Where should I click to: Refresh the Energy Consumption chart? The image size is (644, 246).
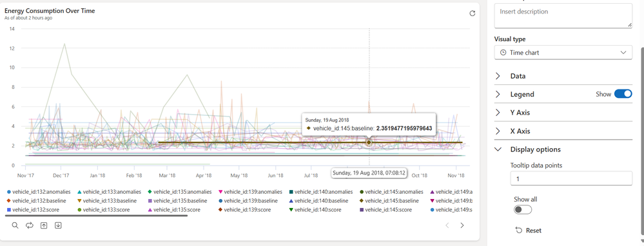point(473,14)
